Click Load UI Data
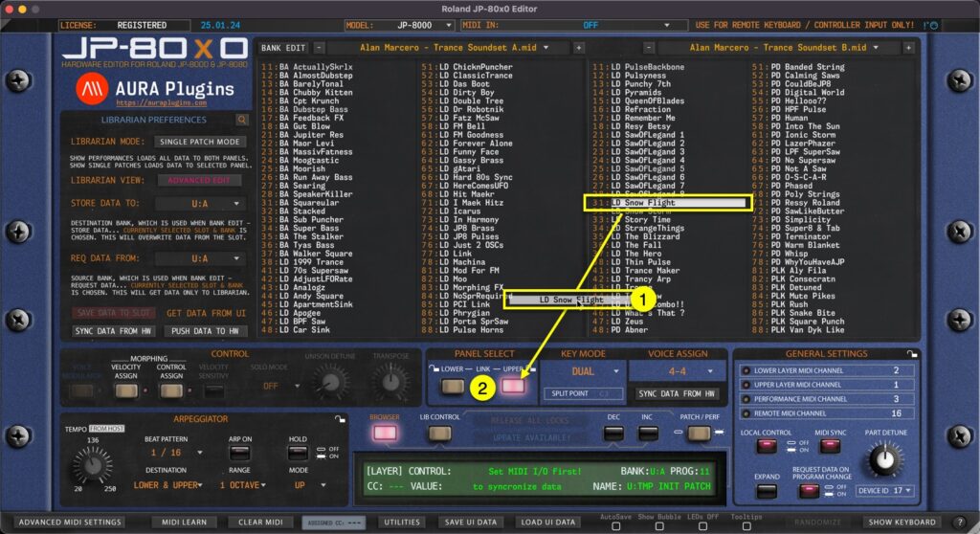 [547, 523]
